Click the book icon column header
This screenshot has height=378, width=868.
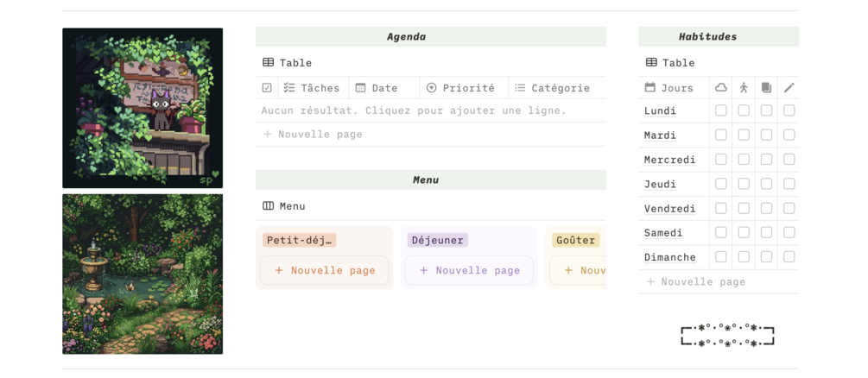(766, 87)
